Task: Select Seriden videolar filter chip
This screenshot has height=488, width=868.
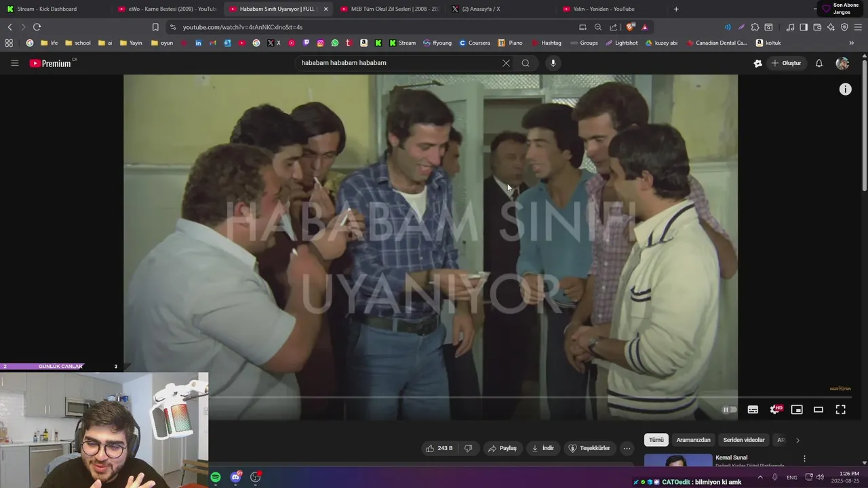Action: [x=744, y=440]
